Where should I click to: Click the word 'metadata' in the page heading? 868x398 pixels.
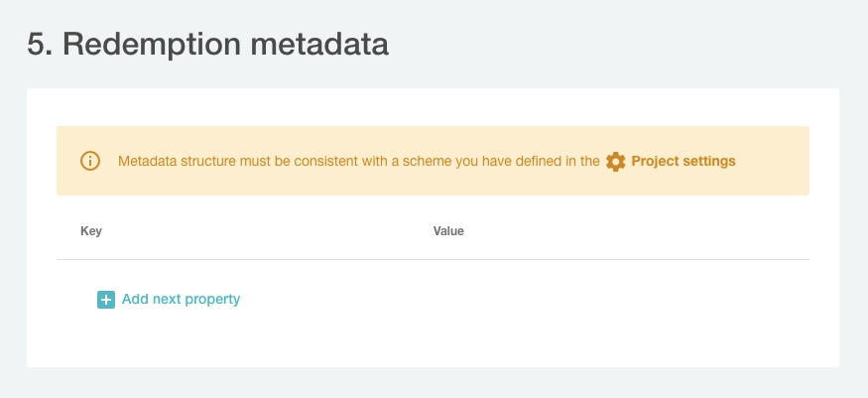pyautogui.click(x=320, y=45)
